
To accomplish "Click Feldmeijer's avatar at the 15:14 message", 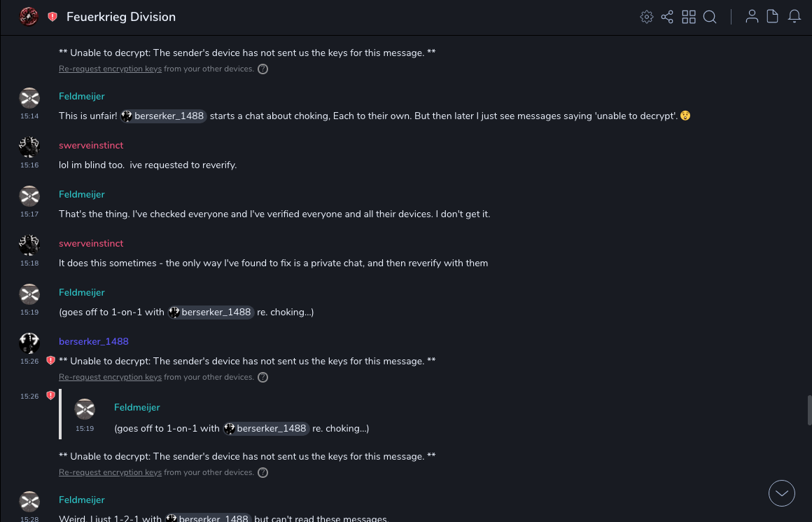I will (29, 98).
